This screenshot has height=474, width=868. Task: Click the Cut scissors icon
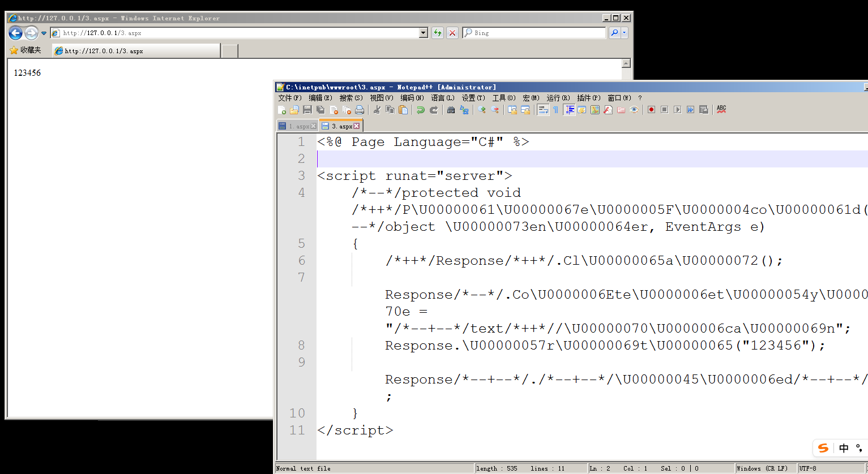pos(377,110)
